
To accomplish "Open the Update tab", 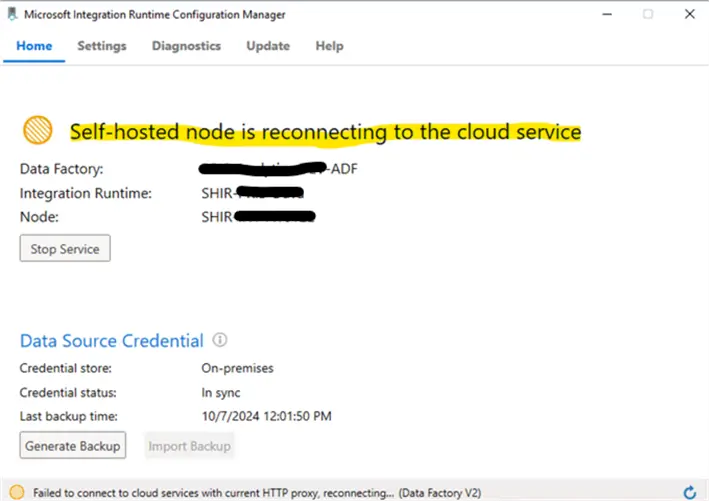I will coord(268,46).
